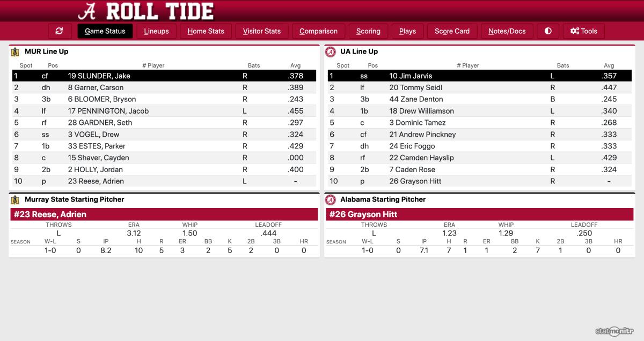644x341 pixels.
Task: Click Murray State Starting Pitcher logo icon
Action: tap(16, 199)
